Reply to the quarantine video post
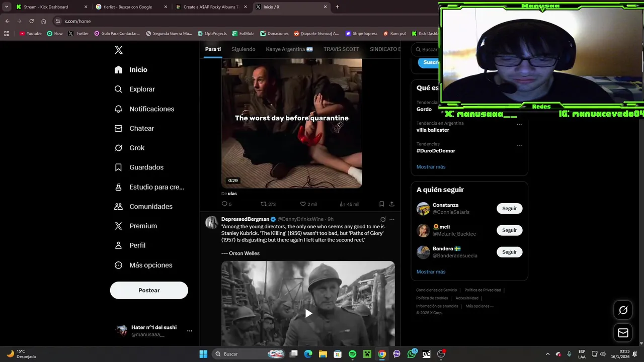This screenshot has height=362, width=644. pos(226,204)
